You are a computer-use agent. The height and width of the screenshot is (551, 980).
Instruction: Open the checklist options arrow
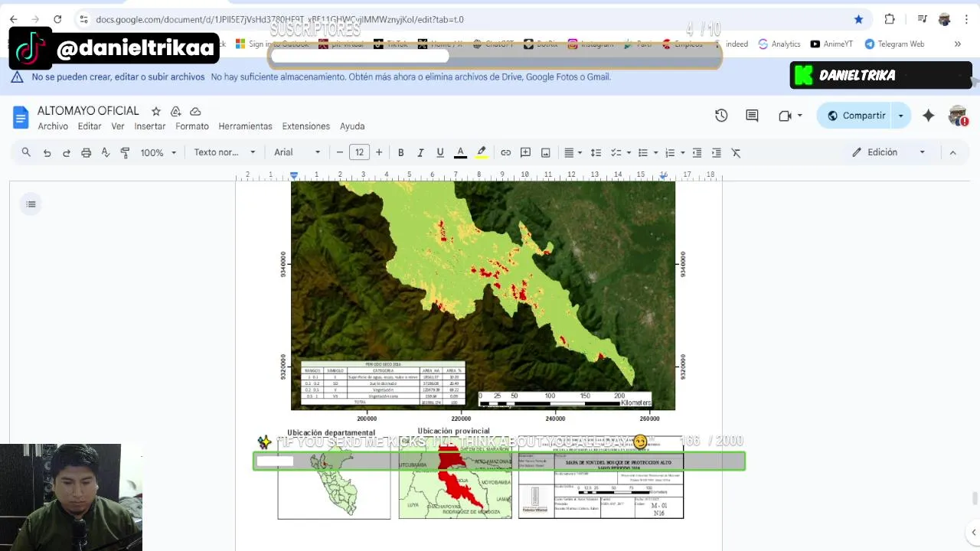click(629, 152)
